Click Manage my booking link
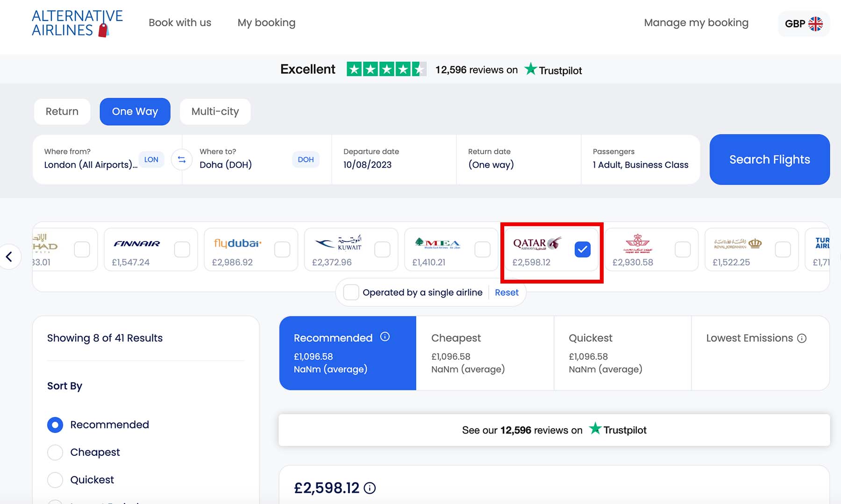This screenshot has width=841, height=504. click(x=696, y=22)
